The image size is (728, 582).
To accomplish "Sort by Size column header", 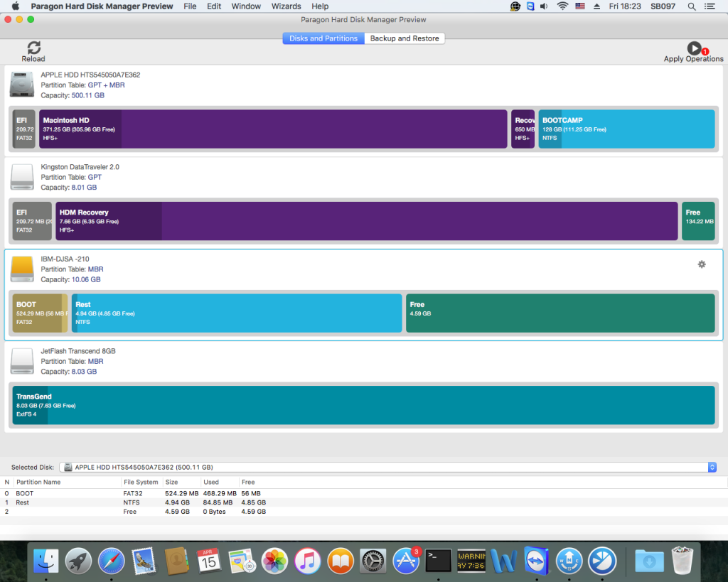I will pos(181,483).
